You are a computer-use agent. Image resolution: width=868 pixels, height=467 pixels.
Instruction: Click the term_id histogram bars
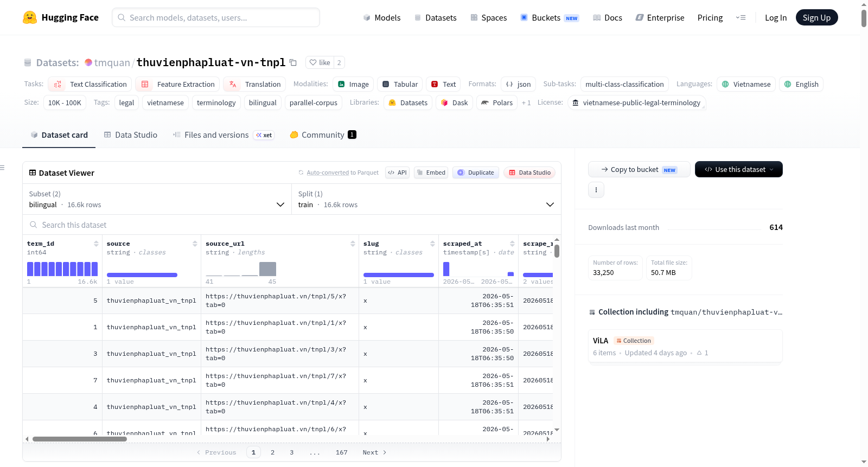pos(62,269)
